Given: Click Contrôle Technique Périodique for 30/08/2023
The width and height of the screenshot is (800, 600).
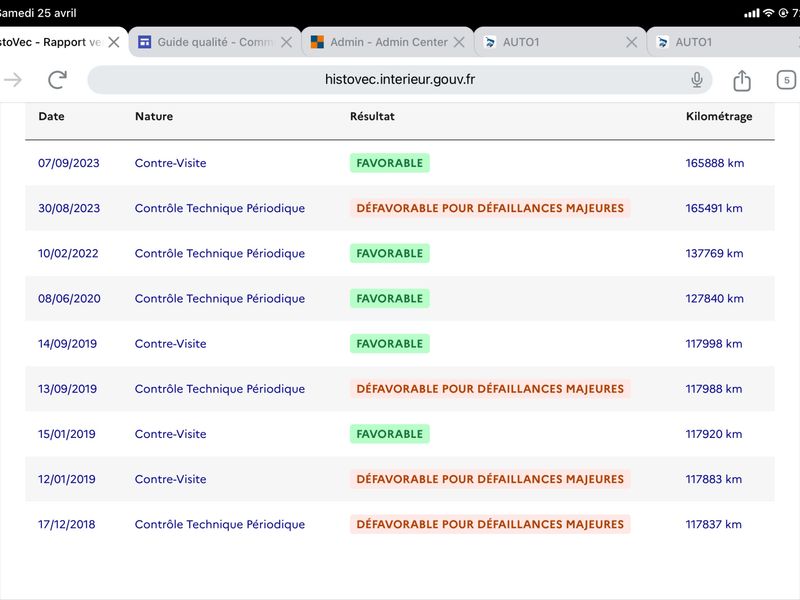Looking at the screenshot, I should (x=220, y=208).
